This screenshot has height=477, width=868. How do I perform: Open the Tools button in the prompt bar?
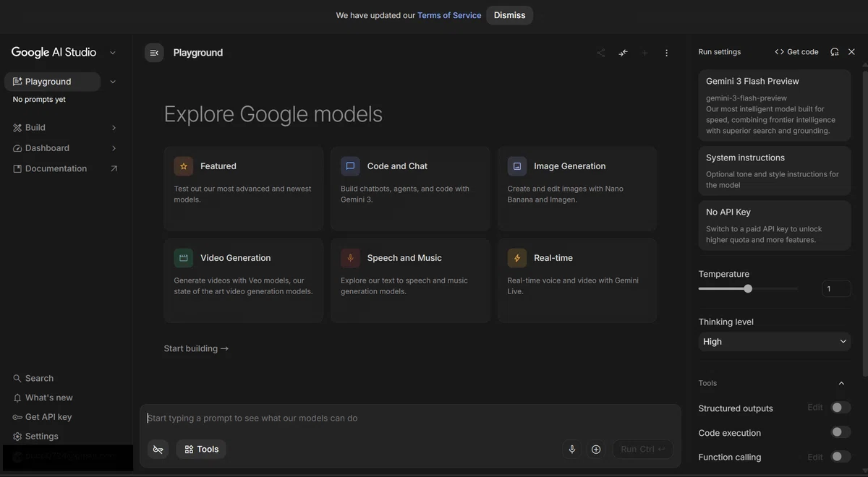[x=201, y=449]
